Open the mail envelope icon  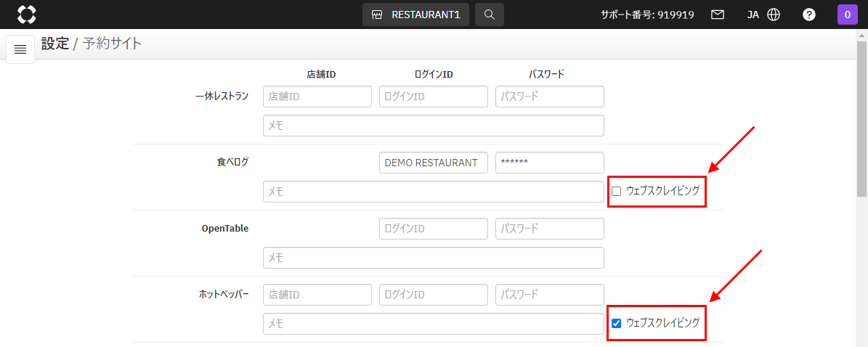tap(718, 15)
